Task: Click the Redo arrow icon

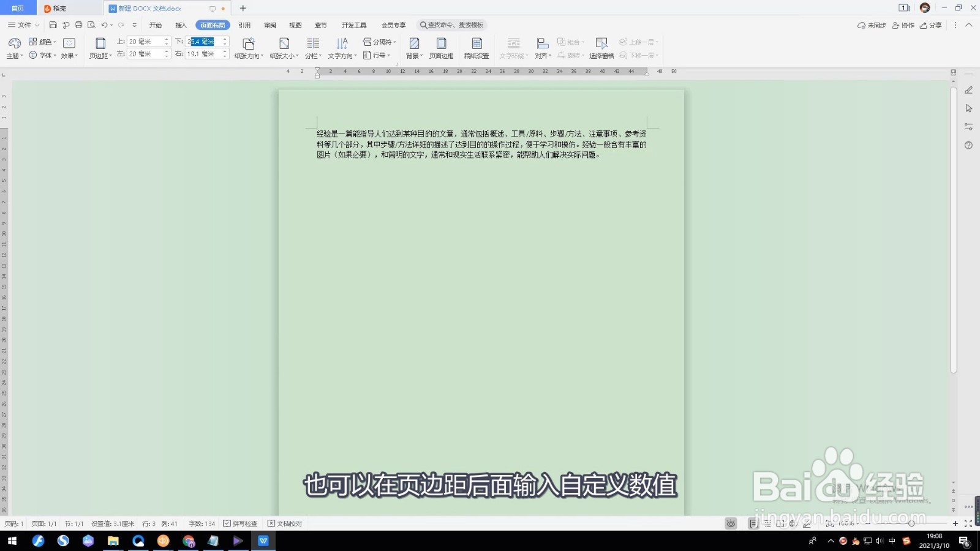Action: [121, 25]
